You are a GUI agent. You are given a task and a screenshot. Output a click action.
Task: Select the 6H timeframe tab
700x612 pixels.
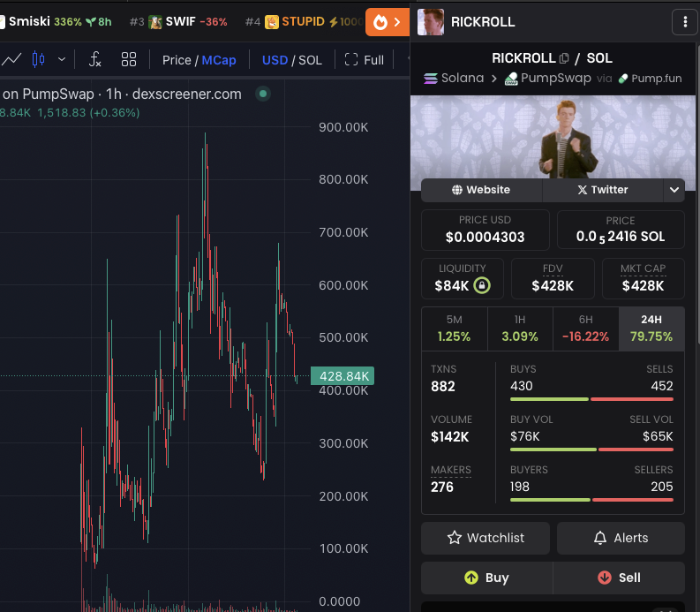(x=586, y=329)
